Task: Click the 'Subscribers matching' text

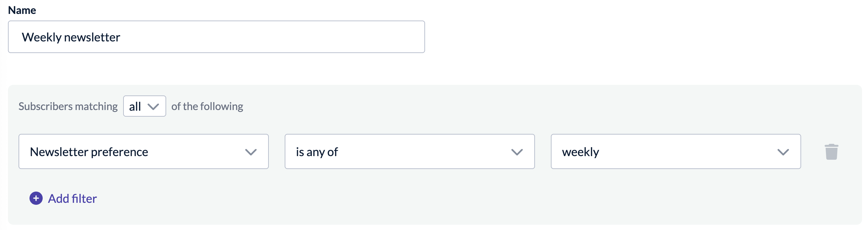Action: click(x=68, y=106)
